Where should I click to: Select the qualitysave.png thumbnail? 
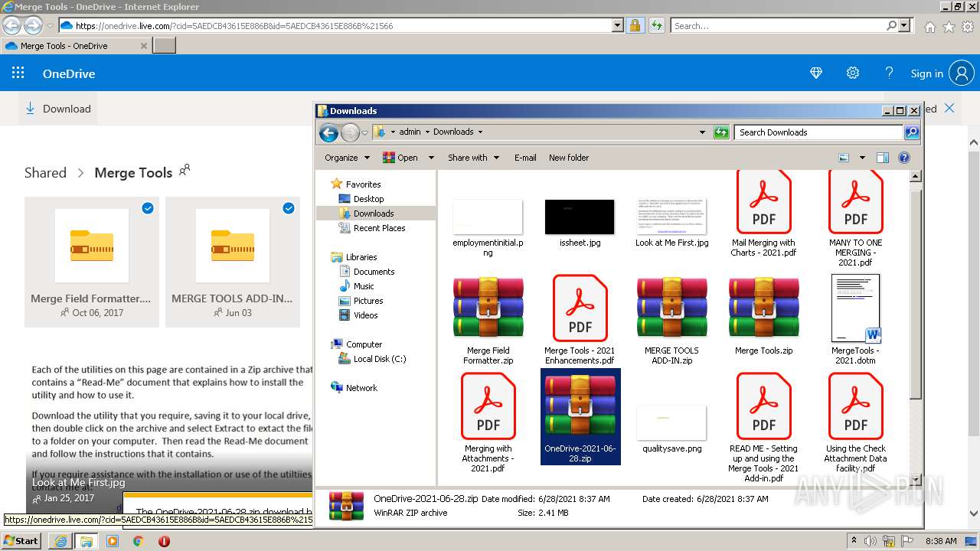(671, 422)
